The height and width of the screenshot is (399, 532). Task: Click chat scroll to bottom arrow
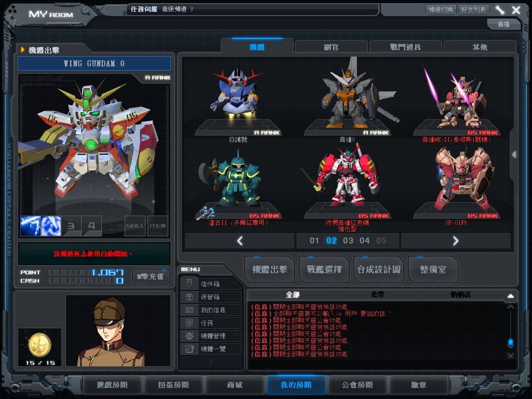click(x=511, y=355)
